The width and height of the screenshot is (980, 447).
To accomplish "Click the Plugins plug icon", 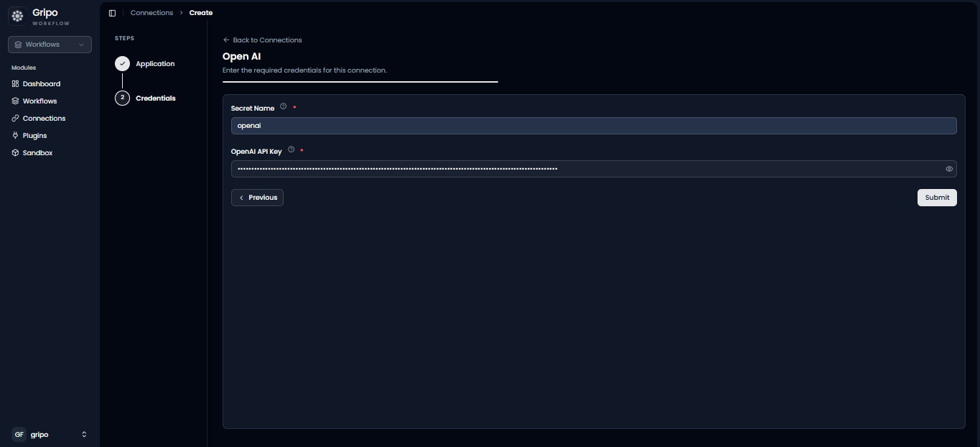I will coord(15,136).
